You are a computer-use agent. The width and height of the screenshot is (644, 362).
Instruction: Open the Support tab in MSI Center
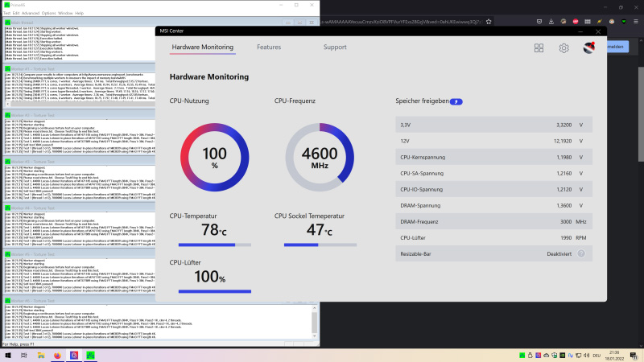pos(335,47)
